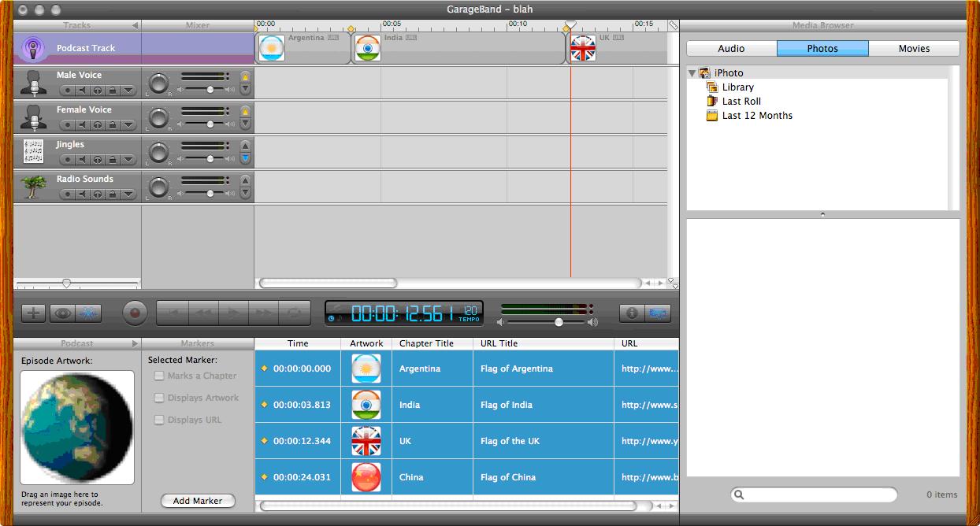The image size is (980, 526).
Task: Lock the Jingles track
Action: (113, 160)
